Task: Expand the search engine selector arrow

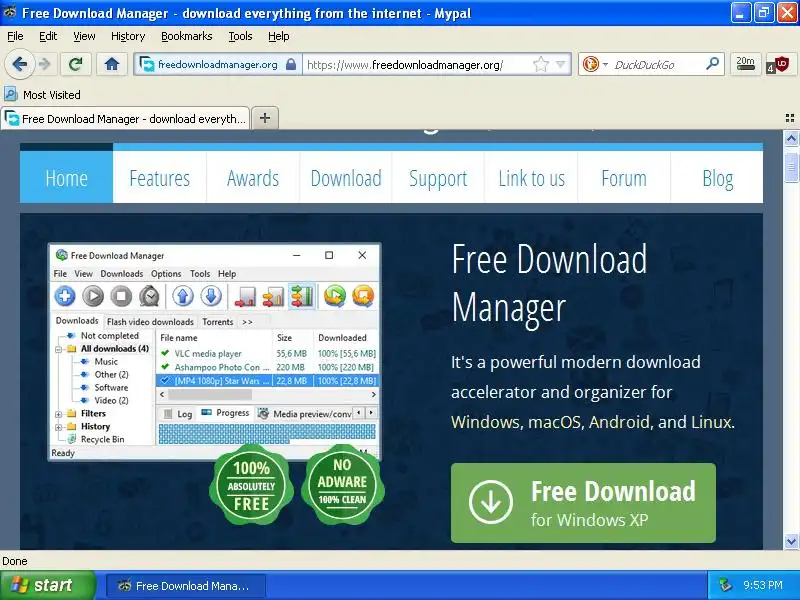Action: (x=605, y=65)
